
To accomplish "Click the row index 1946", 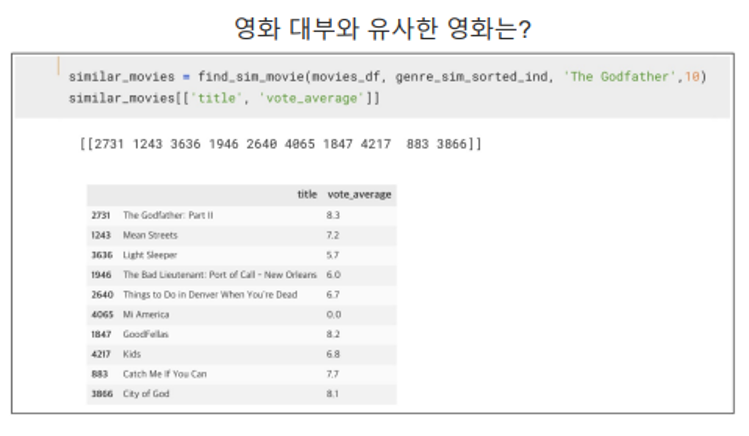I will (x=101, y=275).
